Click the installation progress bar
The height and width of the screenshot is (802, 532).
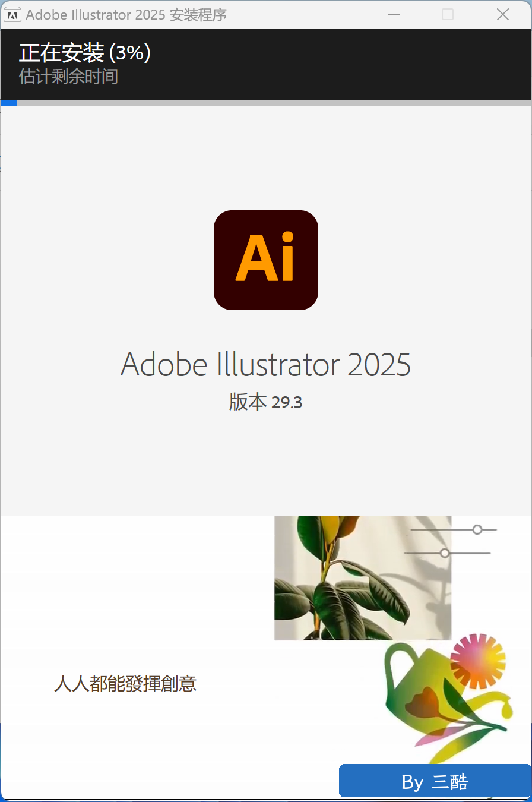tap(266, 103)
